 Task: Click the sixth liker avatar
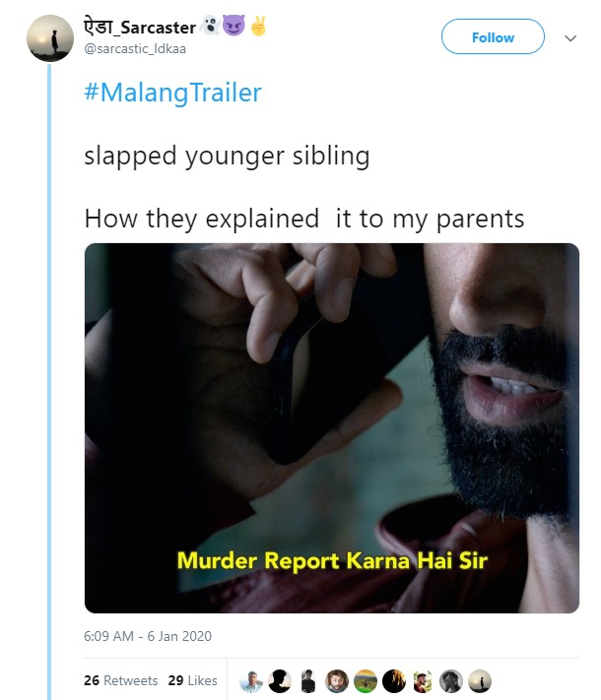click(394, 680)
